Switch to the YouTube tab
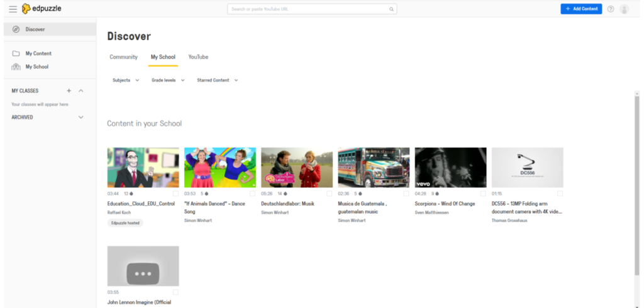The image size is (644, 308). (x=198, y=57)
